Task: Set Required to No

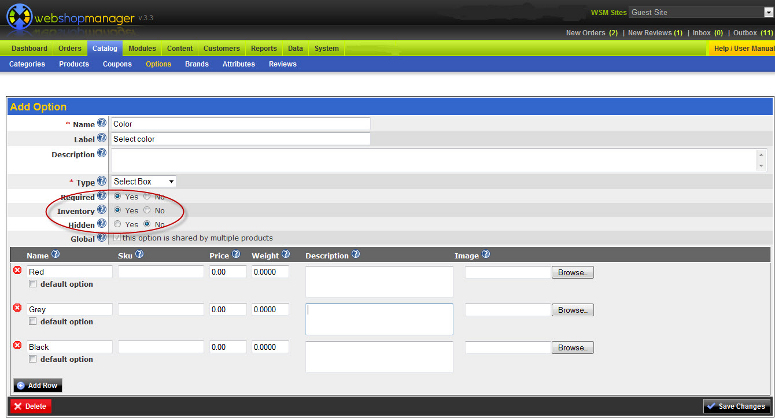Action: 147,196
